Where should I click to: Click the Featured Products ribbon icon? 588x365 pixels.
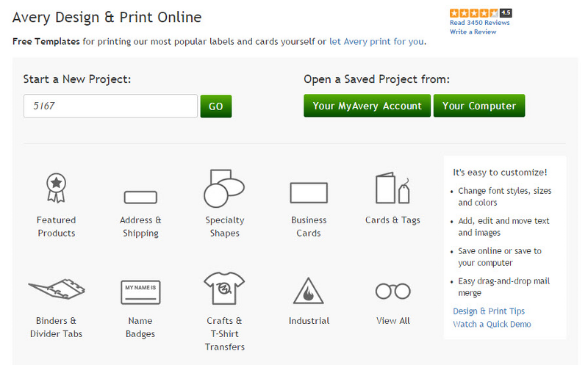[x=57, y=189]
